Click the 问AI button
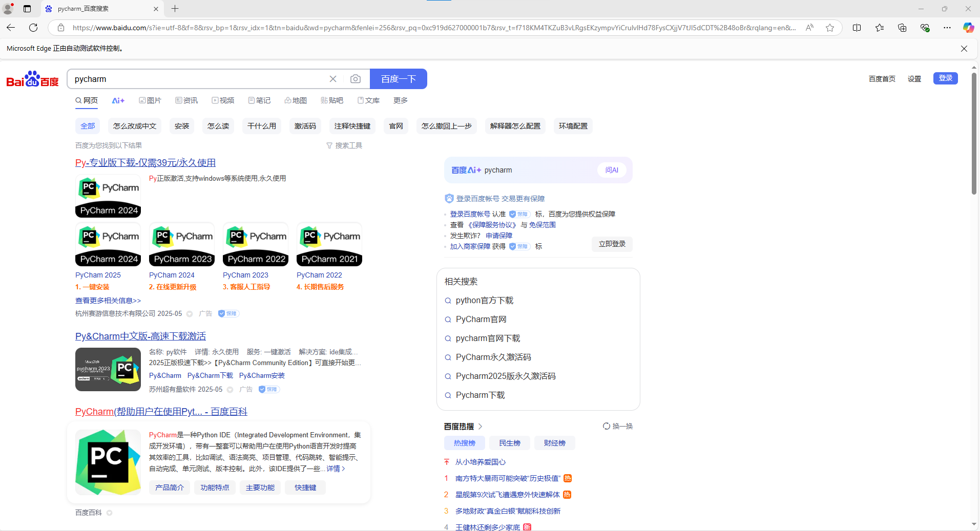This screenshot has width=980, height=531. 612,170
